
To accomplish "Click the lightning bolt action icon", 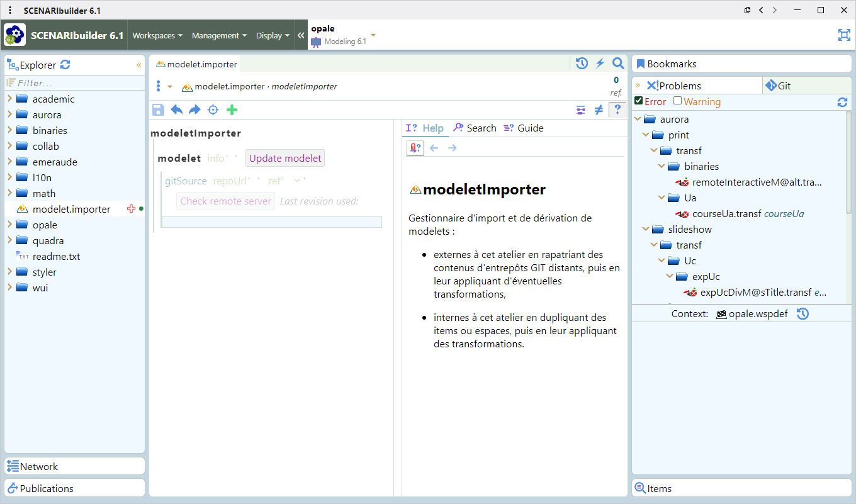I will point(599,63).
